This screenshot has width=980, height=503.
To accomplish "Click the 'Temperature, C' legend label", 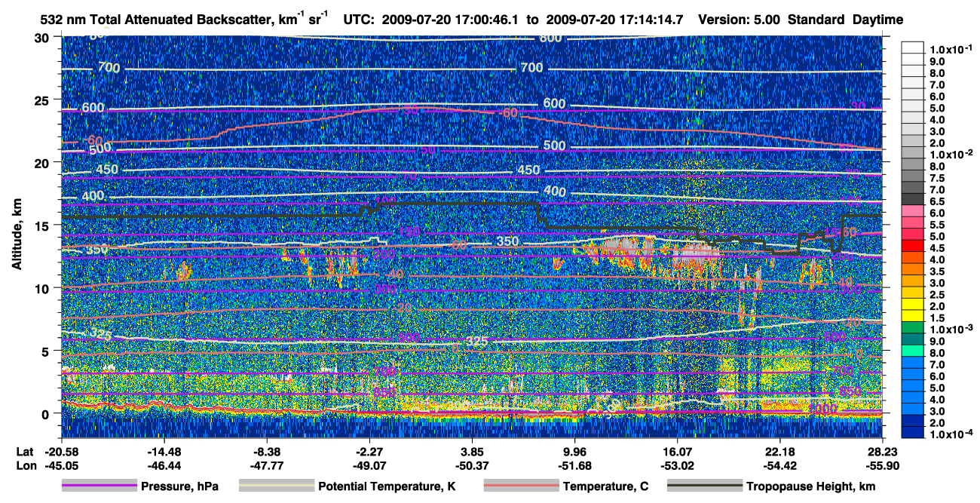I will click(x=605, y=487).
